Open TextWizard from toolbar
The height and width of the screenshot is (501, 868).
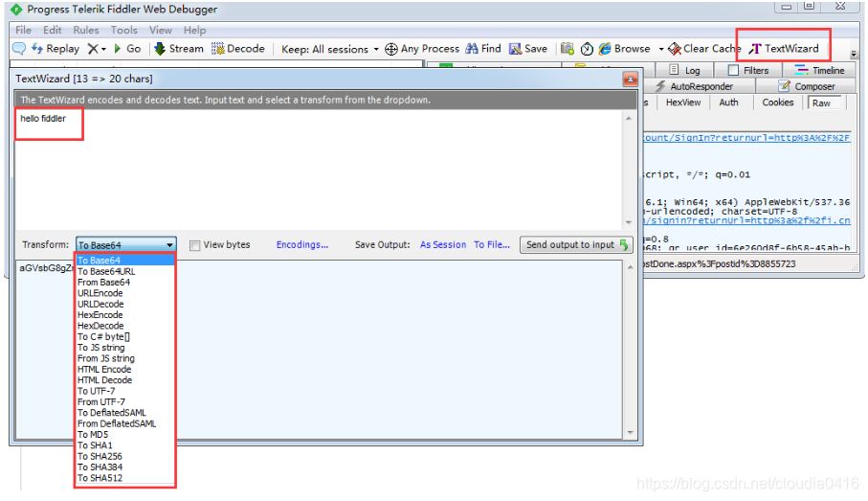tap(784, 49)
